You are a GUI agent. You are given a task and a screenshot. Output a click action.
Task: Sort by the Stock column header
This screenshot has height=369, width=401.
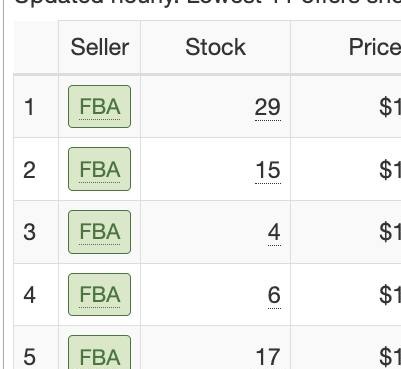click(x=215, y=47)
